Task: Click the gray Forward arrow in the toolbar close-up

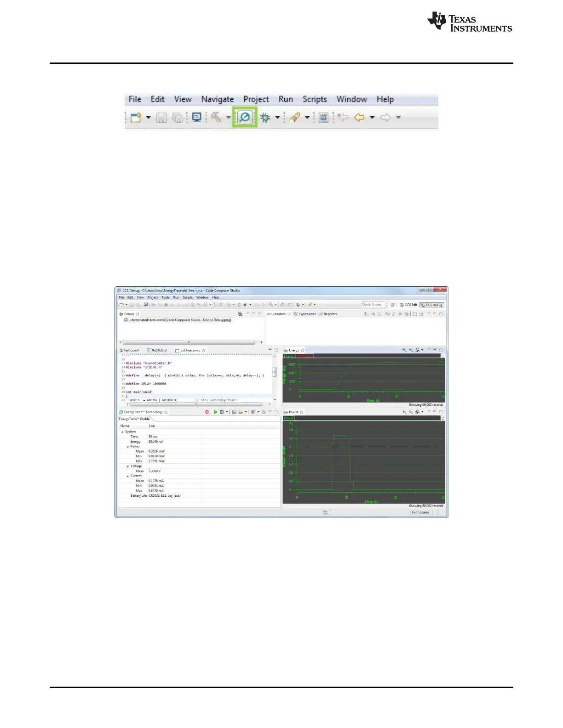Action: pyautogui.click(x=385, y=118)
